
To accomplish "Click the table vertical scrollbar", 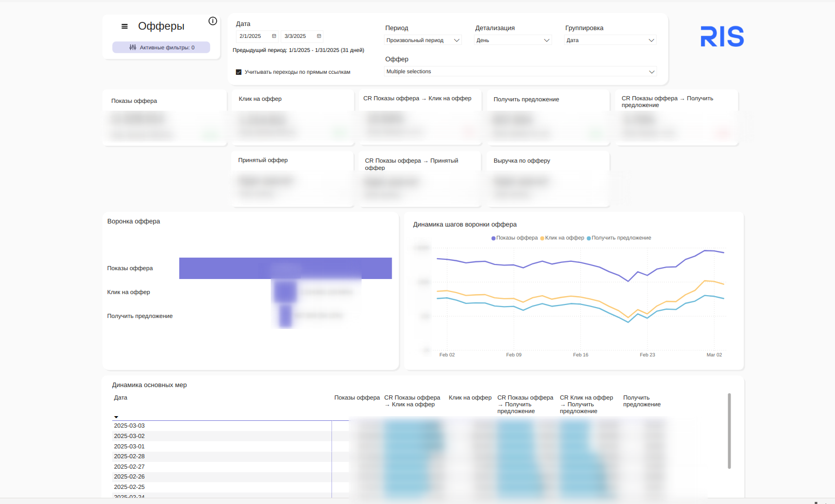I will pos(729,431).
